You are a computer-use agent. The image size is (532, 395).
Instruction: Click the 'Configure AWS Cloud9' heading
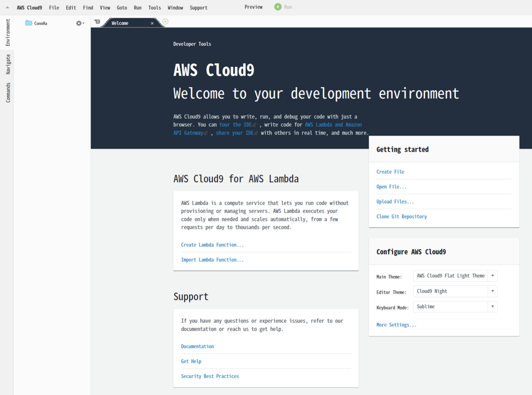[411, 252]
